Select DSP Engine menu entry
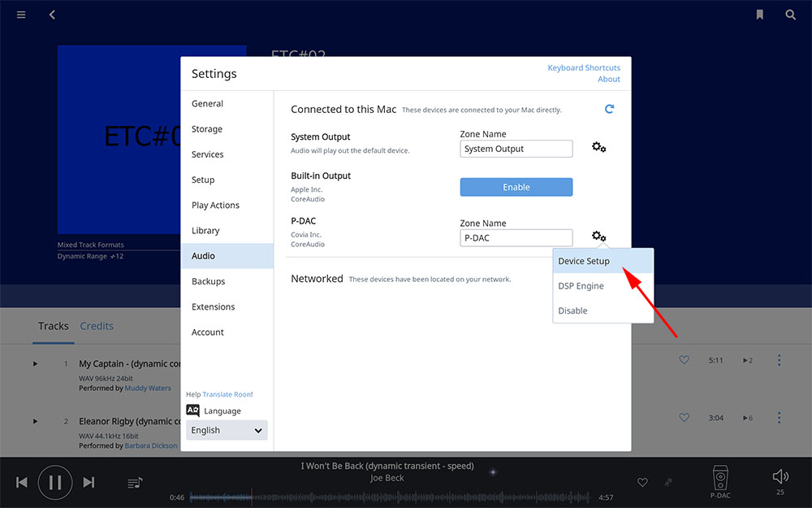812x508 pixels. (581, 286)
